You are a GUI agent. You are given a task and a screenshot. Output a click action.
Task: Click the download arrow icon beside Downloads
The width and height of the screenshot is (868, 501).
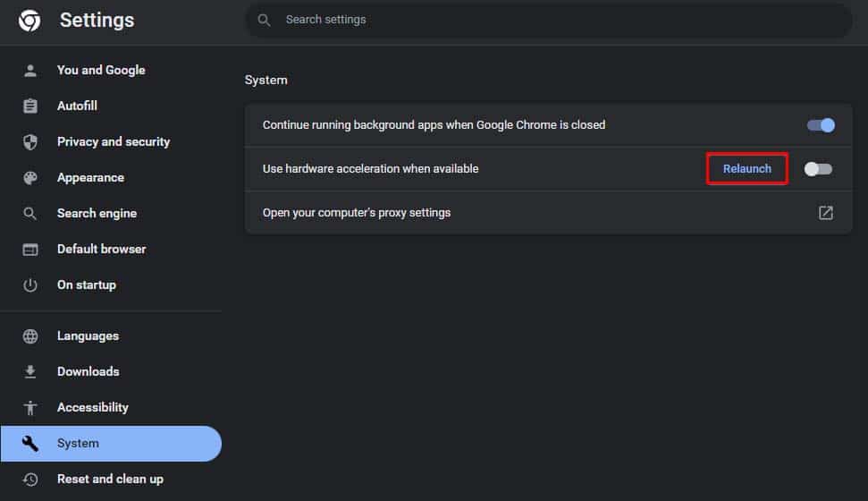(30, 372)
